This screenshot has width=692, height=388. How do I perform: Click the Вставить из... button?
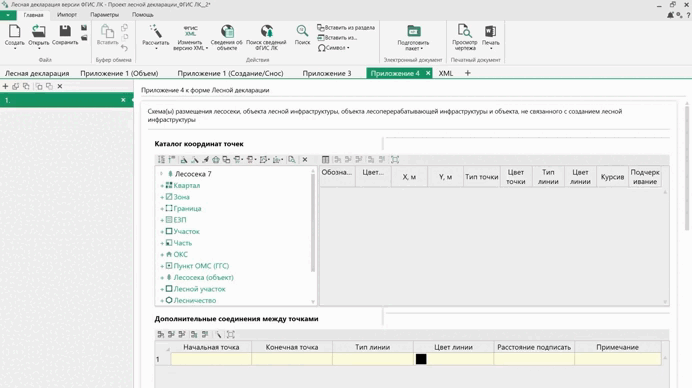(x=337, y=38)
